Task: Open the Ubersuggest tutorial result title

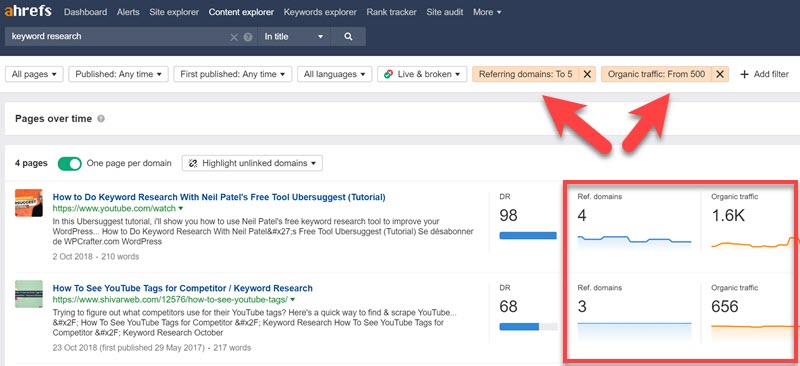Action: point(219,197)
